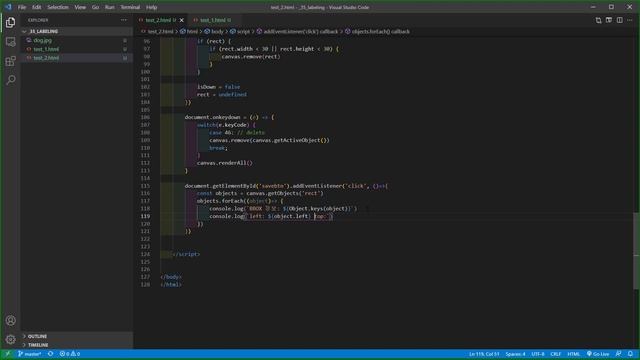Click line number 119 in the gutter
640x360 pixels.
146,216
